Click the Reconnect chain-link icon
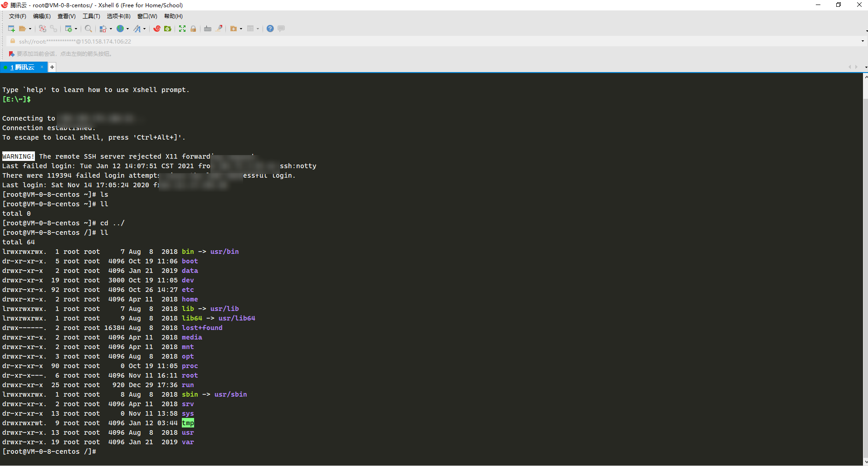 pos(54,29)
